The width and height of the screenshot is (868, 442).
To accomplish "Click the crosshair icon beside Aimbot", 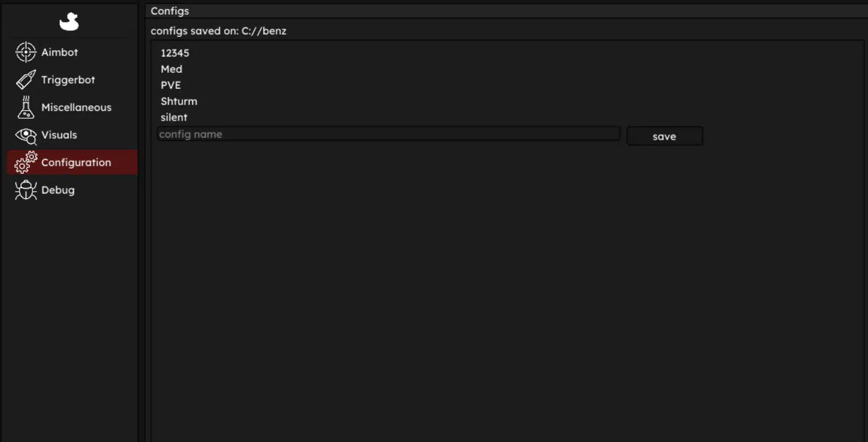I will pyautogui.click(x=26, y=52).
